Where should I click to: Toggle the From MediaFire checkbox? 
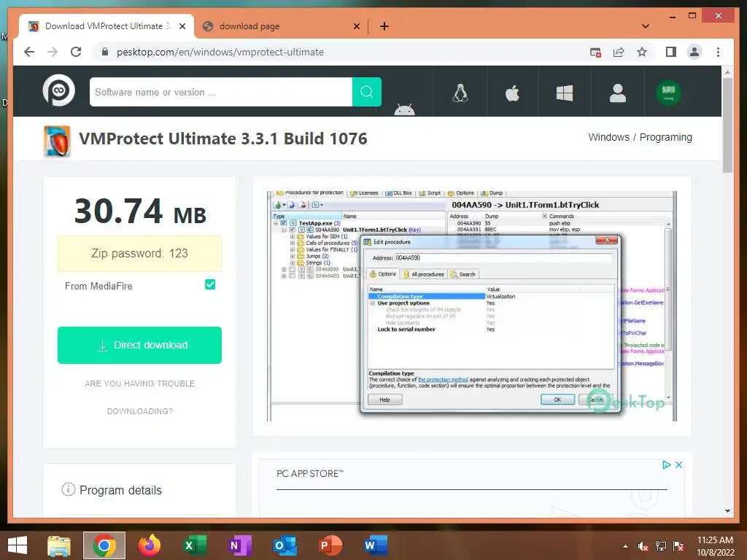coord(210,284)
